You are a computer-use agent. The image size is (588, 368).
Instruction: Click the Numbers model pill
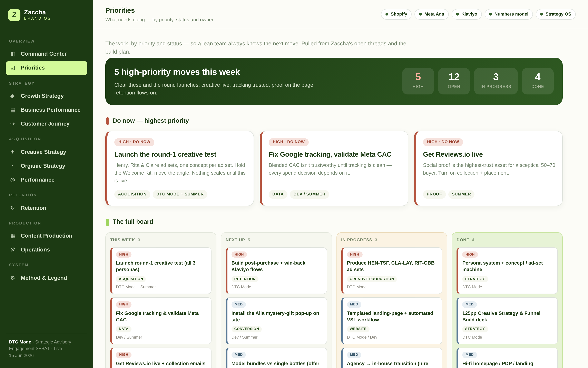coord(509,14)
